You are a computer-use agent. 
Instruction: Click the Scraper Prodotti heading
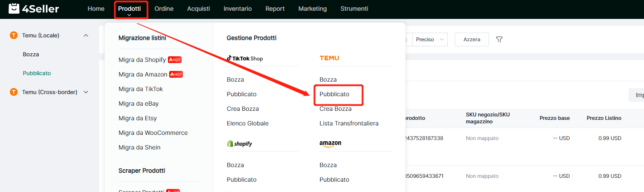coord(142,171)
